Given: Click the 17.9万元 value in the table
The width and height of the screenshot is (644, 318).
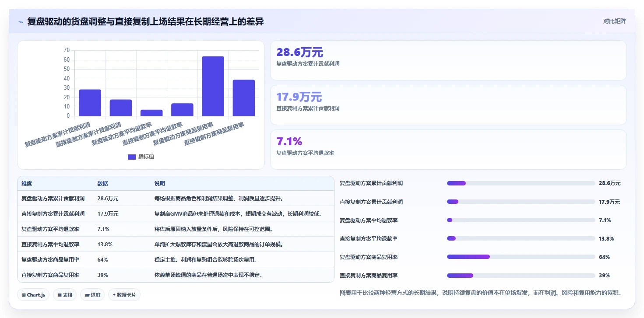Looking at the screenshot, I should point(108,214).
